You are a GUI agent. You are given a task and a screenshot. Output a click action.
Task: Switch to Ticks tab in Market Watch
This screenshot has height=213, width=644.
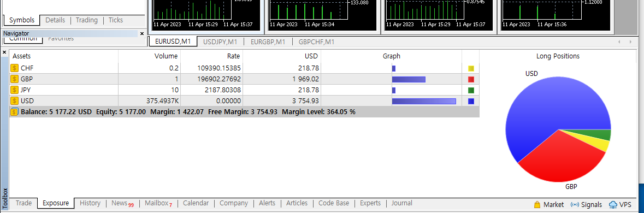pyautogui.click(x=115, y=20)
